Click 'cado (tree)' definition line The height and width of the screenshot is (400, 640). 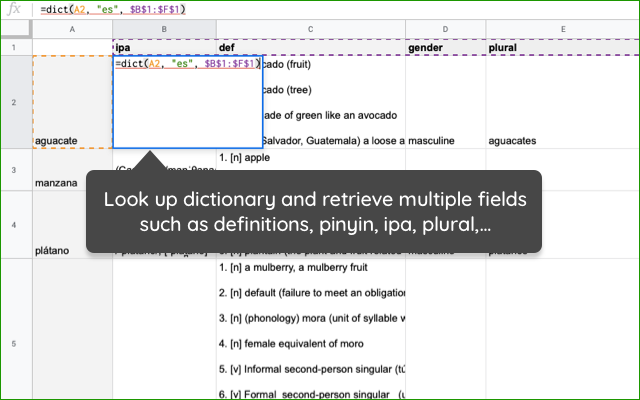(x=287, y=90)
